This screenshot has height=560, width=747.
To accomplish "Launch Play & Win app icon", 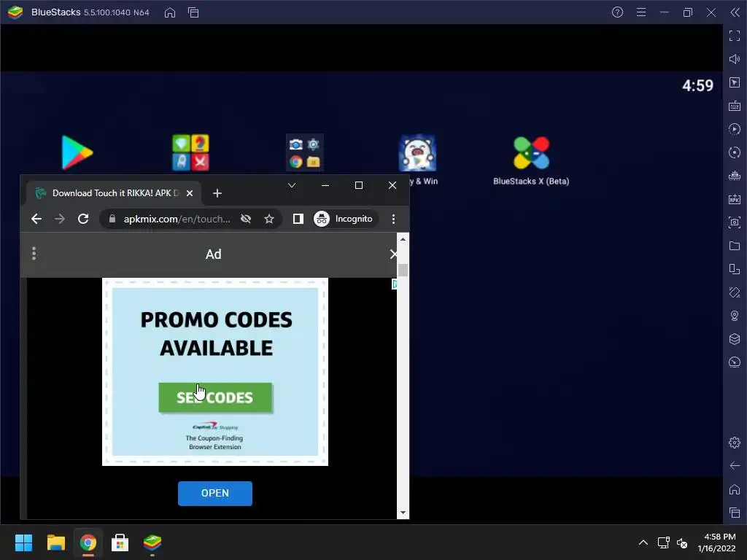I will 417,152.
